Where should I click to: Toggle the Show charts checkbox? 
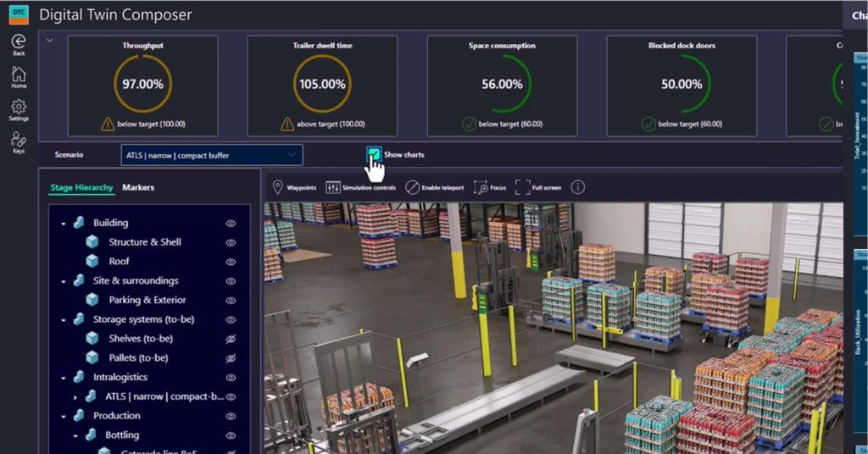[x=374, y=154]
